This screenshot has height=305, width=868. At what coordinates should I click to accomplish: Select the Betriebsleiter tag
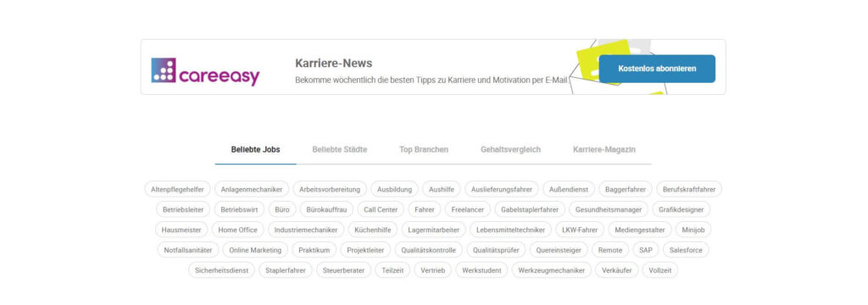[183, 210]
